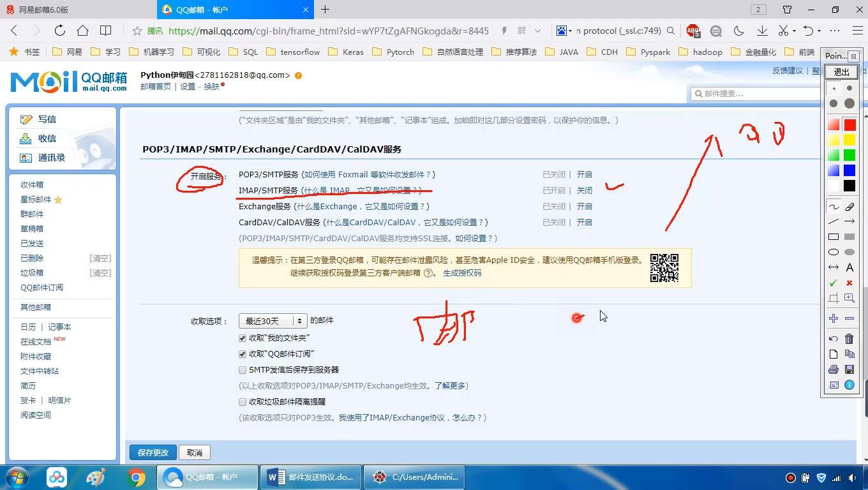Expand the undo close-tab dropdown arrow
This screenshot has width=868, height=490.
click(x=819, y=31)
